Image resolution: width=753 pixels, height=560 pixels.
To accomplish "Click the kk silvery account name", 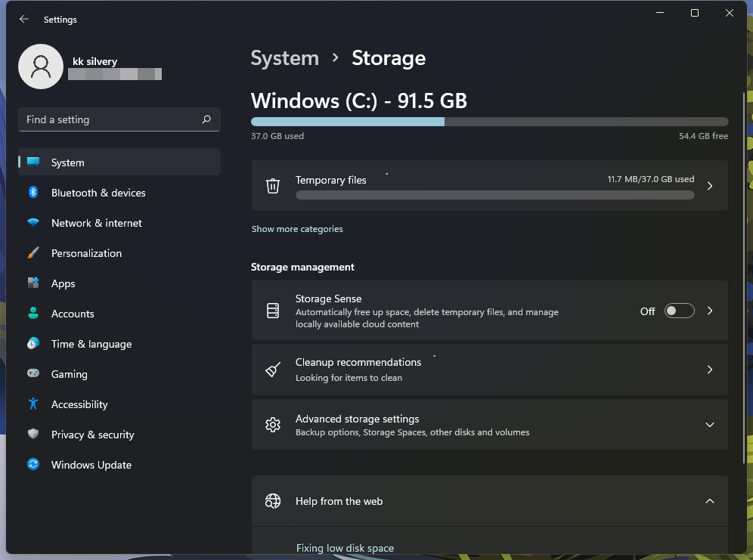I will click(x=95, y=61).
